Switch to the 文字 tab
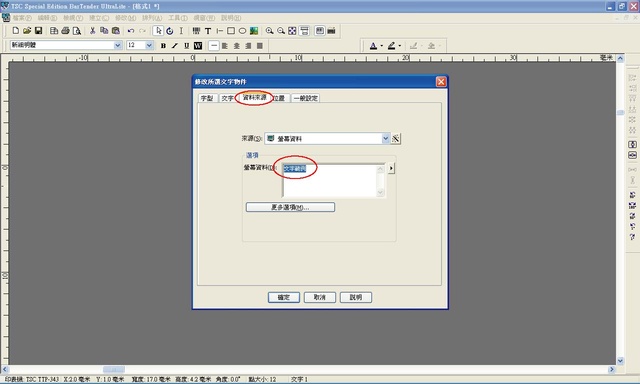This screenshot has height=384, width=640. [x=227, y=98]
